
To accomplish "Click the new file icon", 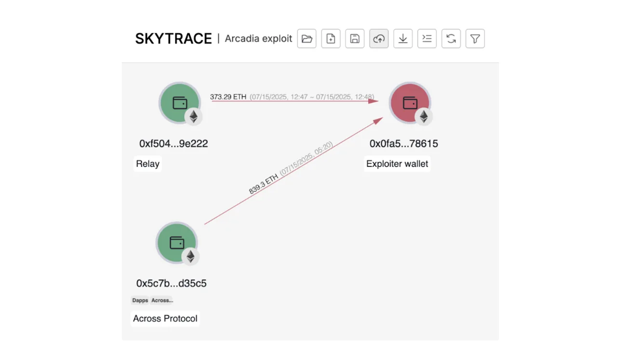I will pos(331,39).
